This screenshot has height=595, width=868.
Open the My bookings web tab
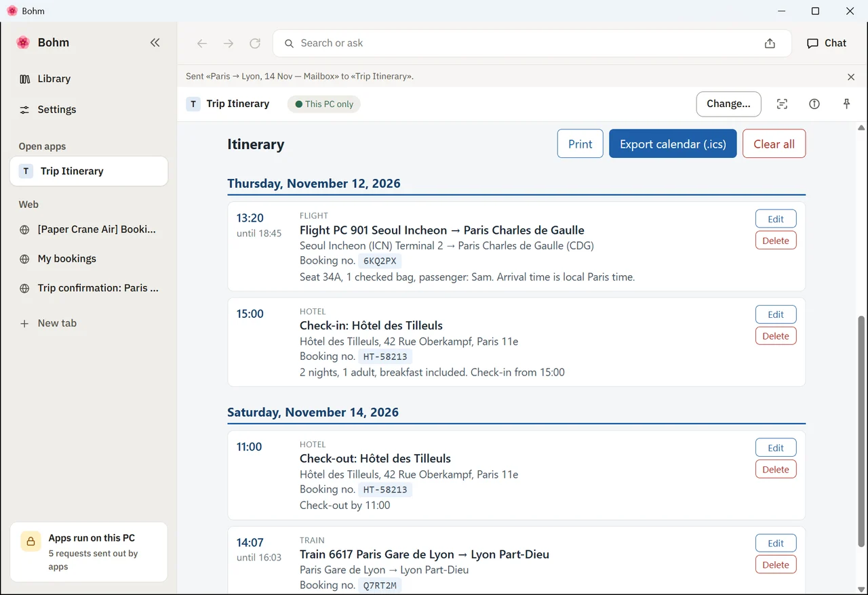click(x=89, y=258)
